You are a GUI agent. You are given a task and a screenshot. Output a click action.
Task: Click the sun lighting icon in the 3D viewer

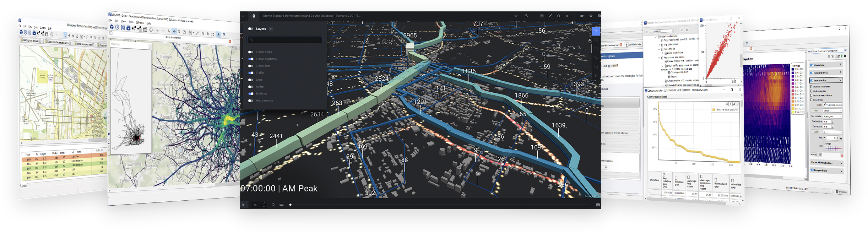pyautogui.click(x=516, y=16)
